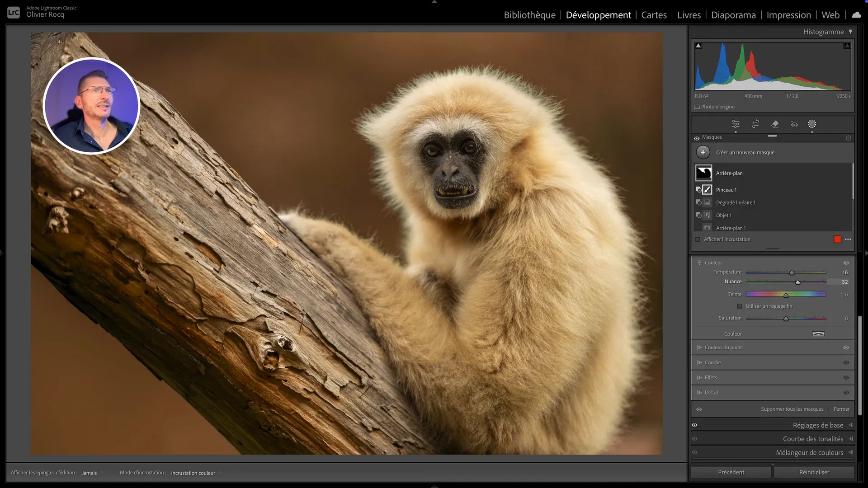The height and width of the screenshot is (488, 868).
Task: Open overlay options three-dot menu
Action: coord(848,239)
